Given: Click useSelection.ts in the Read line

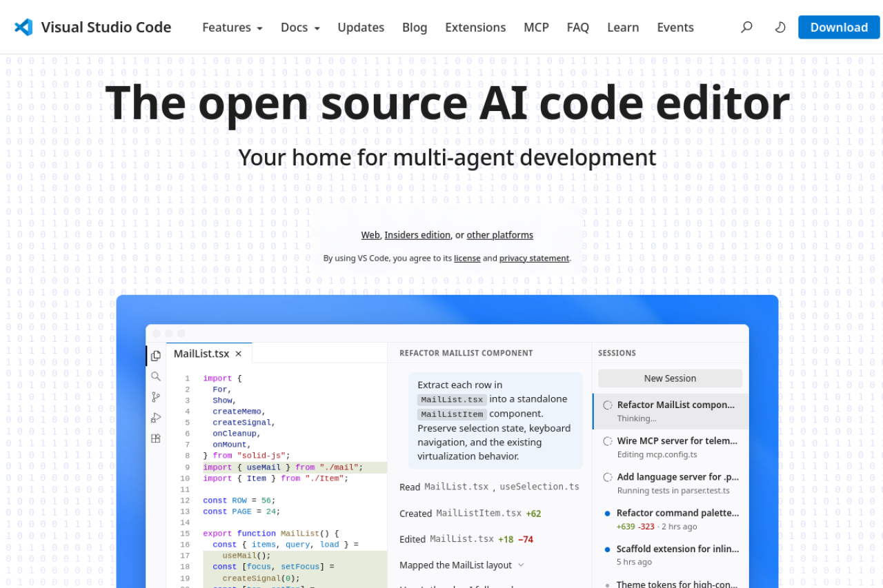Looking at the screenshot, I should tap(539, 487).
